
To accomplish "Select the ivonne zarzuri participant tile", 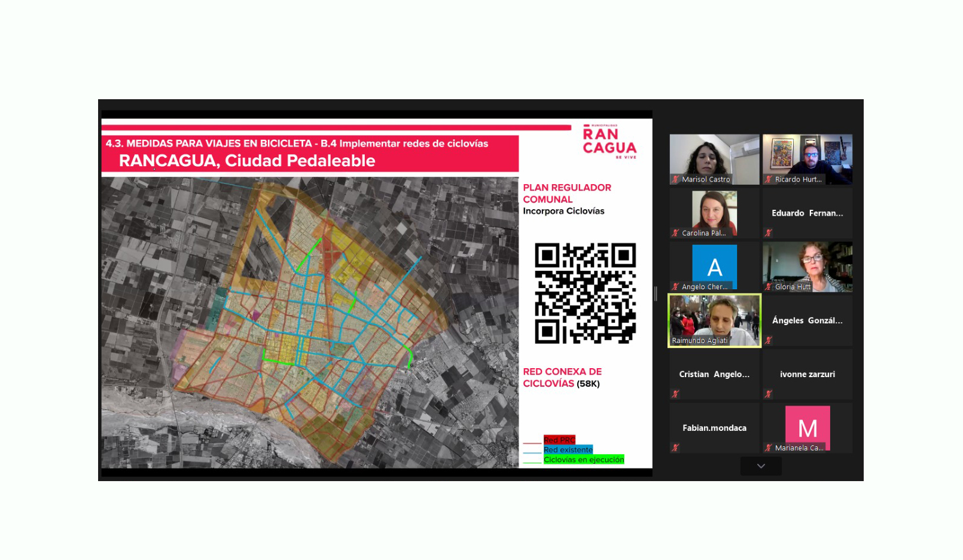I will pos(807,374).
